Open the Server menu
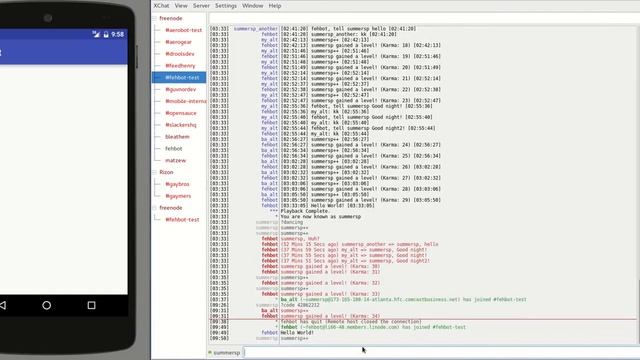This screenshot has width=640, height=360. click(201, 6)
